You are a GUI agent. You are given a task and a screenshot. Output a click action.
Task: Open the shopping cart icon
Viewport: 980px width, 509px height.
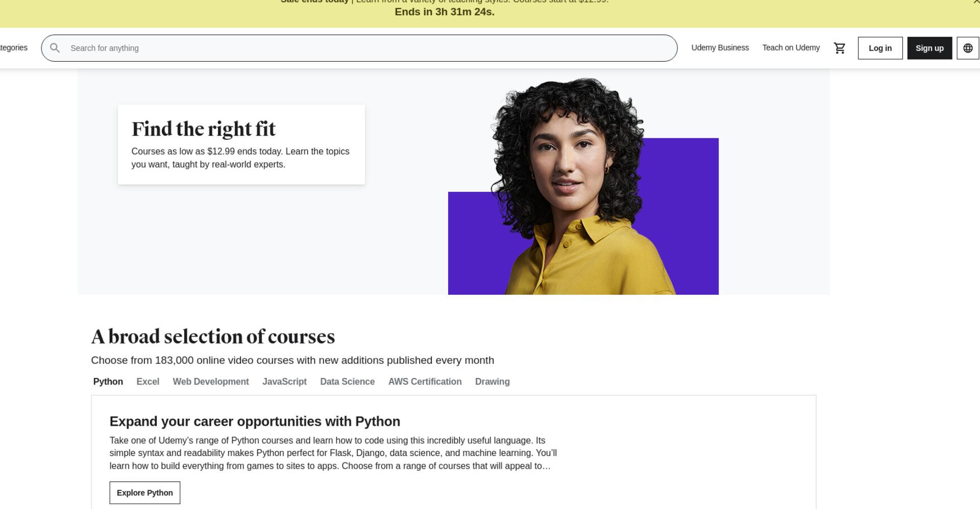840,48
